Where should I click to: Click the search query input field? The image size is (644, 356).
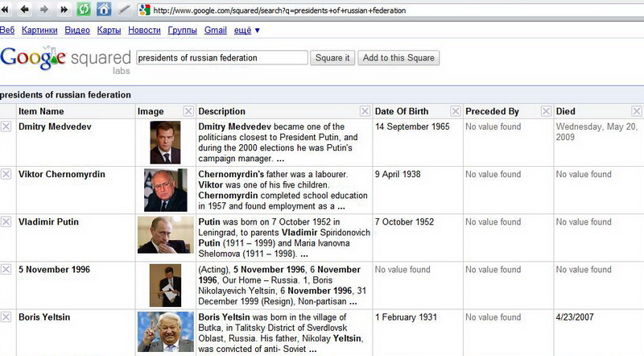coord(221,58)
